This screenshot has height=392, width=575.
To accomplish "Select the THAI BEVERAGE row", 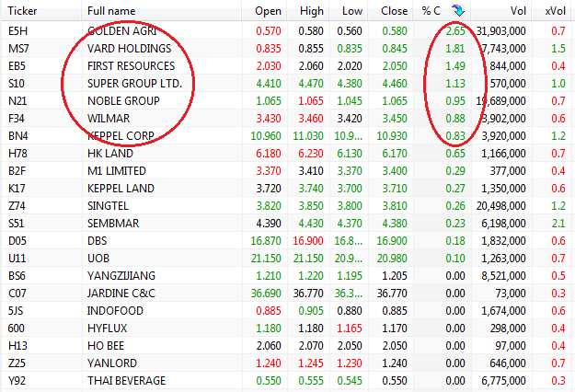I will tap(129, 383).
